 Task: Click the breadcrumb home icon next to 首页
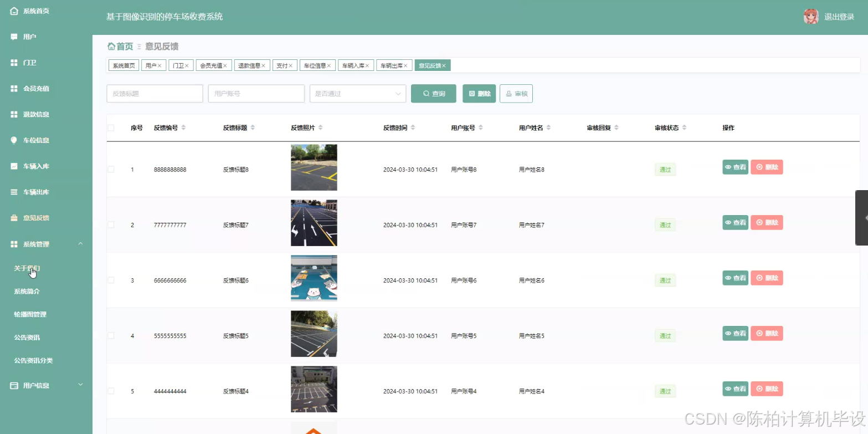click(x=111, y=47)
